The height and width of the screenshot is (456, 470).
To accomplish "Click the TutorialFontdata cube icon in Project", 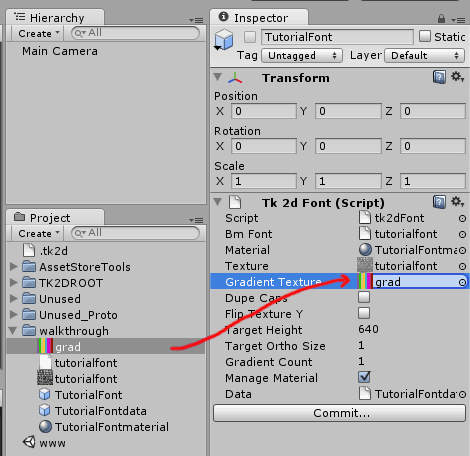I will pos(45,410).
